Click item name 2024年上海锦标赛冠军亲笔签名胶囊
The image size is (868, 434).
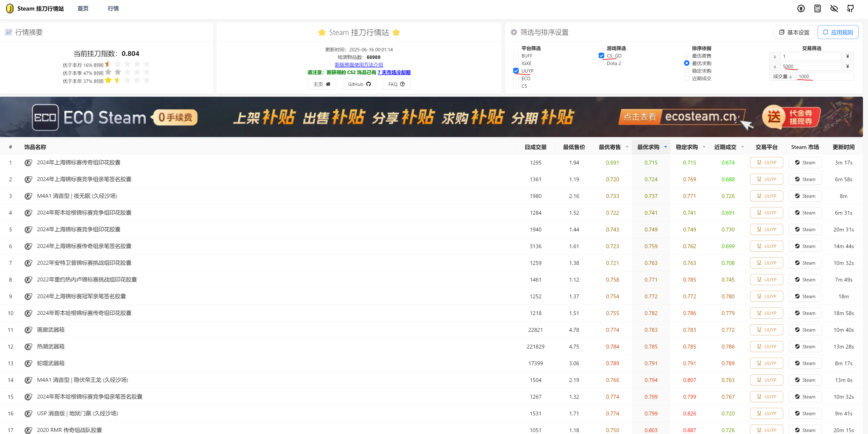(x=81, y=296)
